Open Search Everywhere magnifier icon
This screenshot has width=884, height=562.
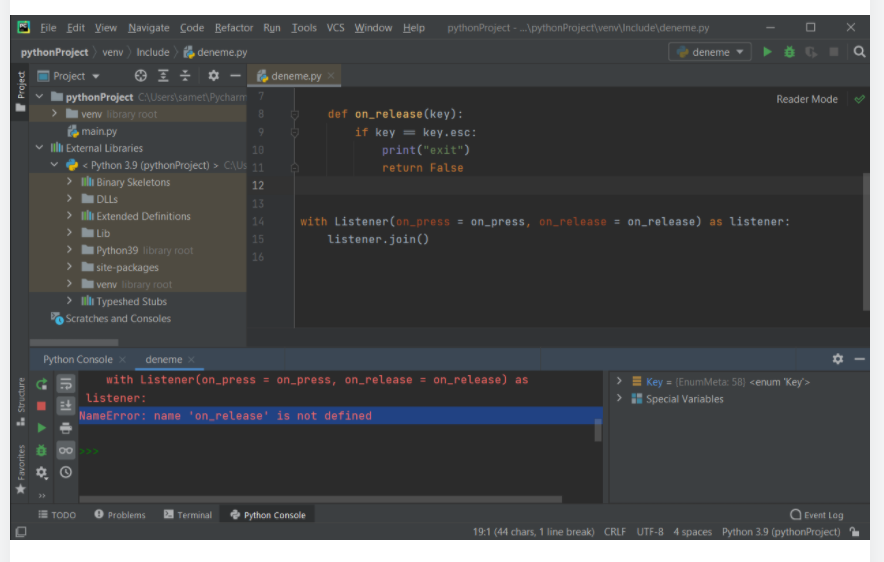(x=860, y=52)
